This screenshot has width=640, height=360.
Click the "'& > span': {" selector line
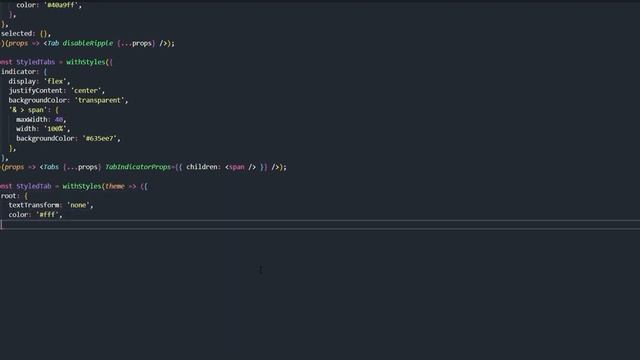(34, 110)
